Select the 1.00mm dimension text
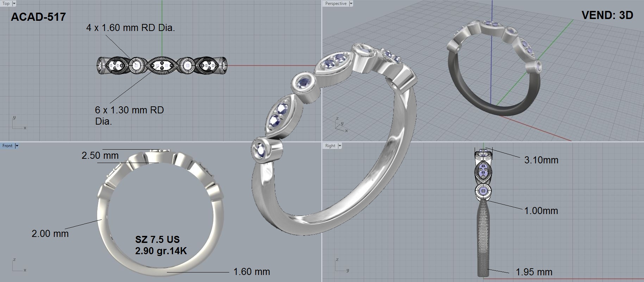 [541, 211]
